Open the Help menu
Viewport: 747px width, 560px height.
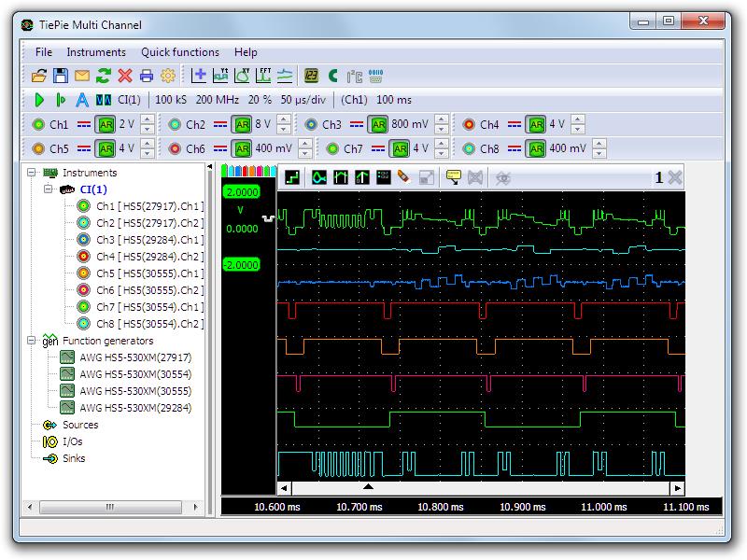tap(246, 52)
